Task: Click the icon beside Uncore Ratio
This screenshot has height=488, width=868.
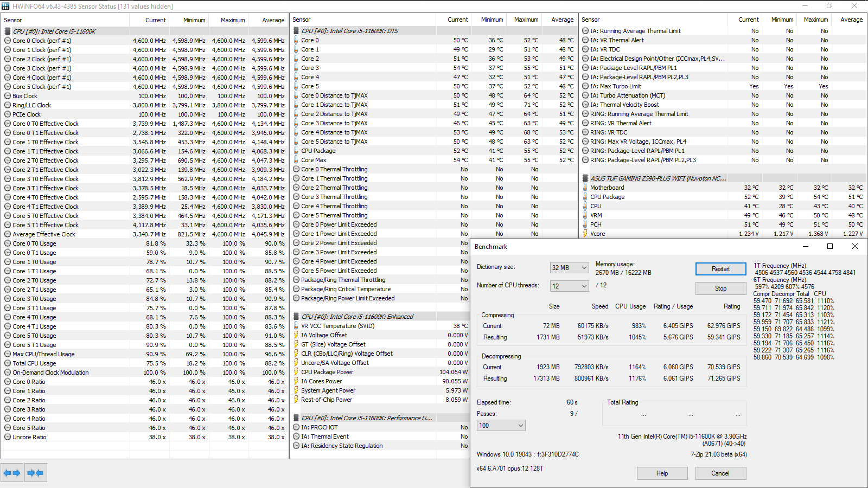Action: tap(8, 437)
